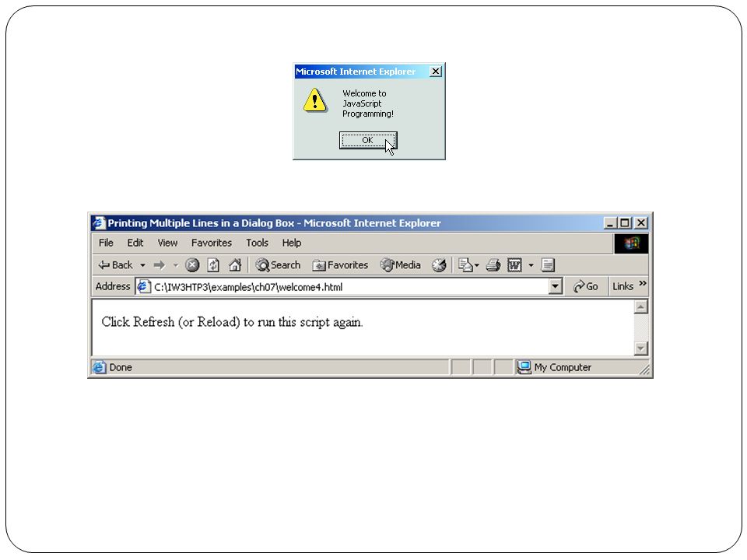Open the Tools menu

point(258,243)
